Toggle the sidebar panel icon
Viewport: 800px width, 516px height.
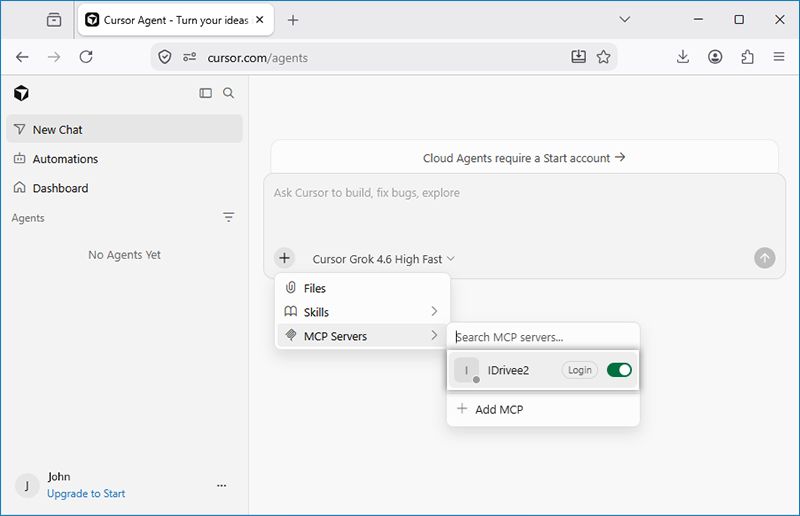pos(206,93)
